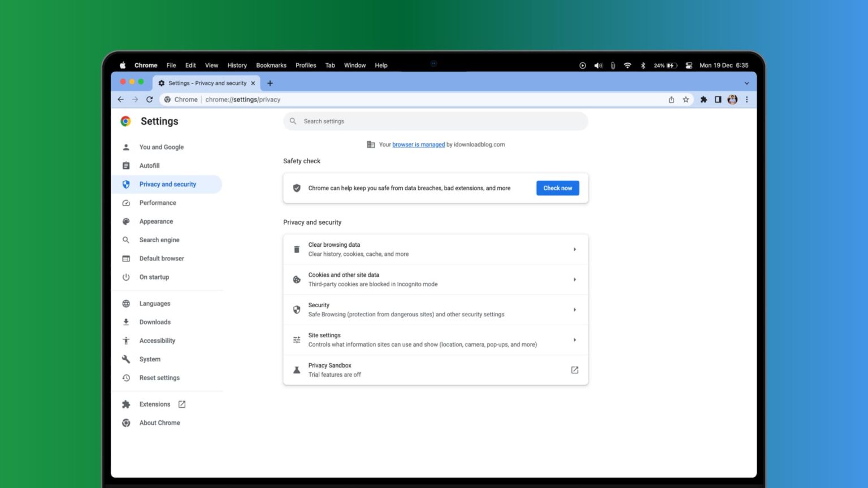Image resolution: width=868 pixels, height=488 pixels.
Task: Click the Bluetooth icon in the menu bar
Action: coord(643,66)
